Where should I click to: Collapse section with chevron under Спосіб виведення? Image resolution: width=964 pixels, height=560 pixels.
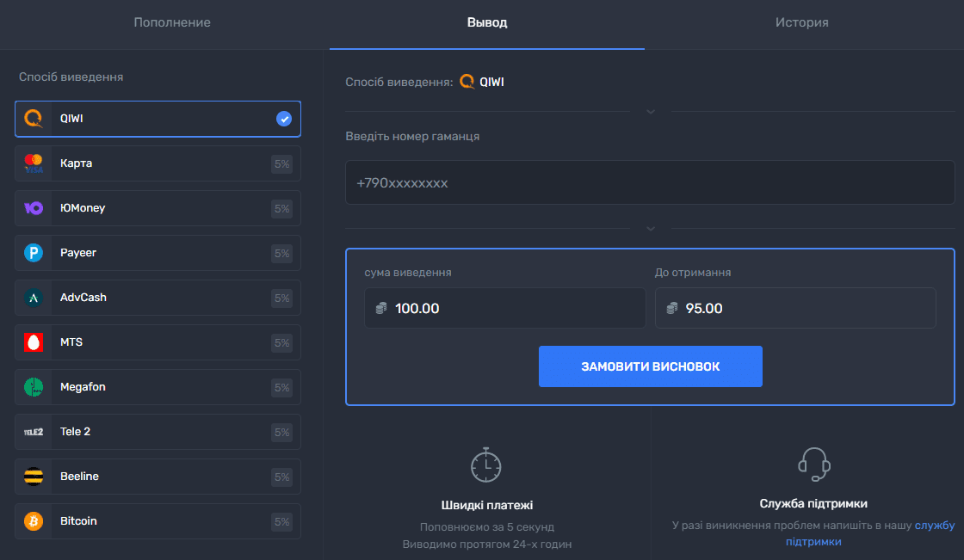point(651,112)
